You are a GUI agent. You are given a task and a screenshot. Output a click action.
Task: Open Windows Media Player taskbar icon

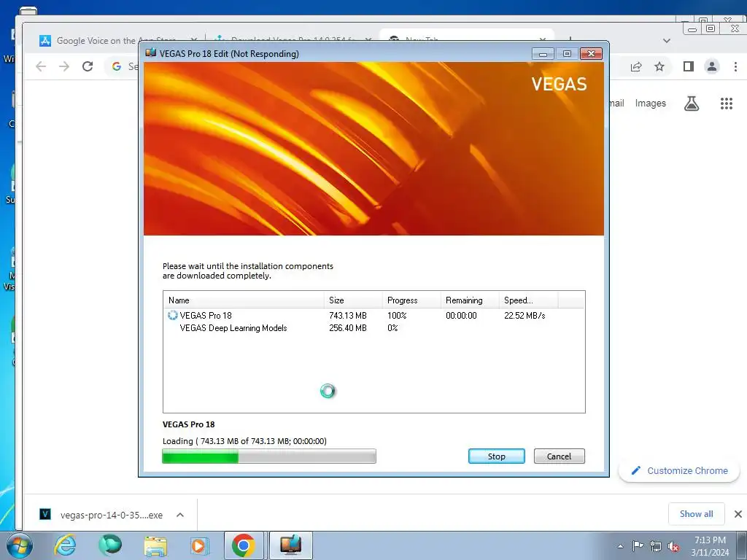pyautogui.click(x=198, y=545)
